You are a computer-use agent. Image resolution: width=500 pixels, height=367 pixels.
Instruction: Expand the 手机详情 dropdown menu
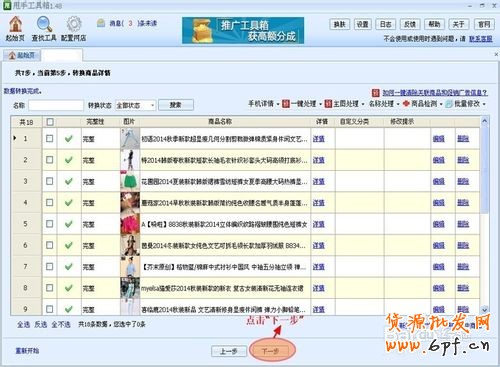click(263, 104)
